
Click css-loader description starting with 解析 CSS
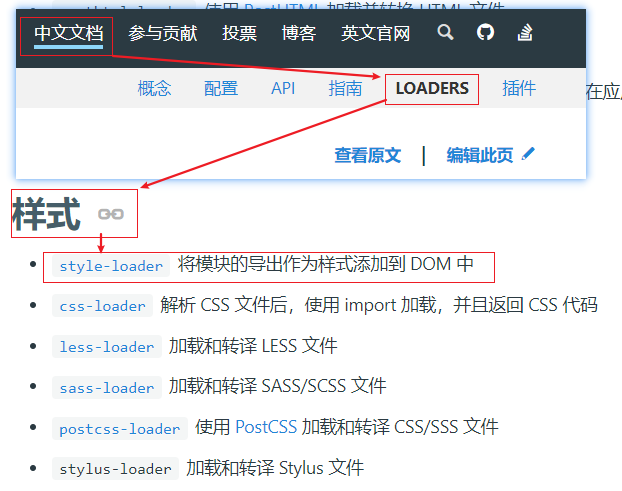pos(379,305)
